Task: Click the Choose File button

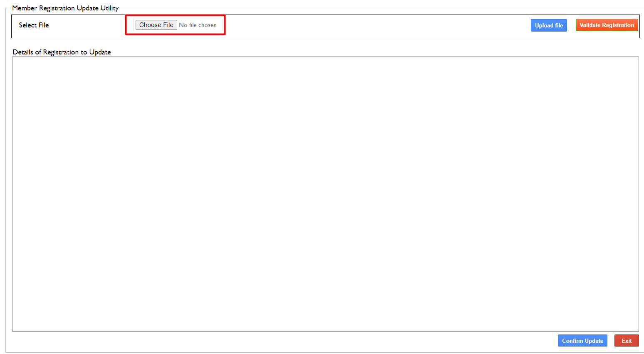Action: (156, 25)
